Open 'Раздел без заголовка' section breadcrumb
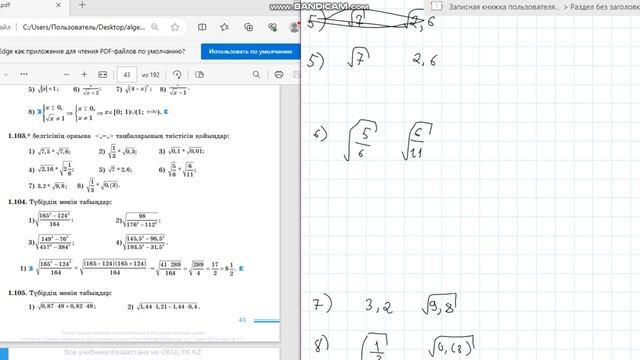This screenshot has width=640, height=360. pos(605,7)
